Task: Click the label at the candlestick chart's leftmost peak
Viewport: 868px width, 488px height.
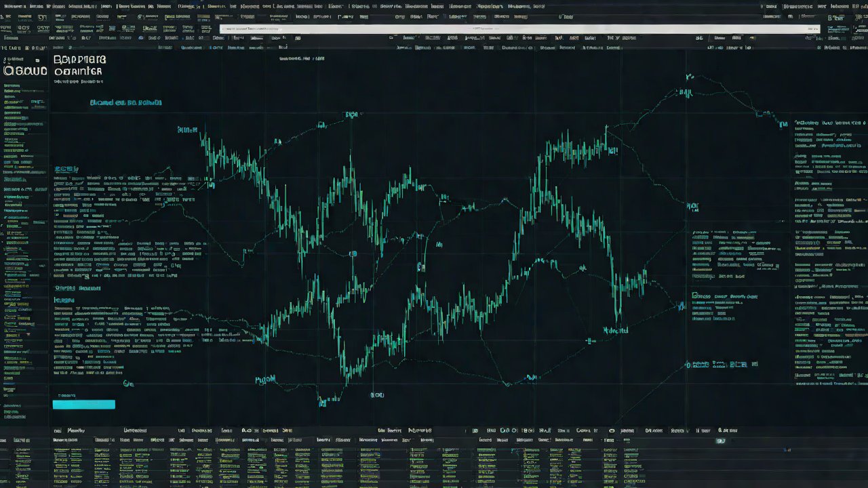Action: [187, 129]
